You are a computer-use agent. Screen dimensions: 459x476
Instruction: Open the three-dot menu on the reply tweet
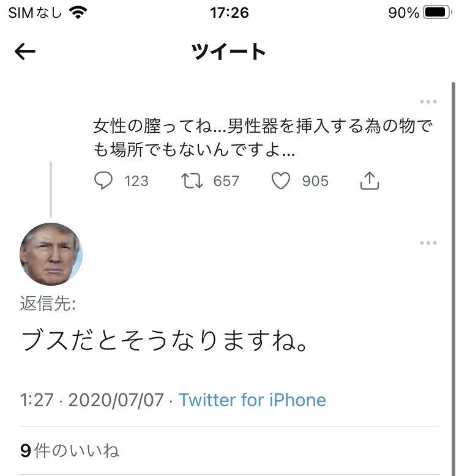click(428, 243)
